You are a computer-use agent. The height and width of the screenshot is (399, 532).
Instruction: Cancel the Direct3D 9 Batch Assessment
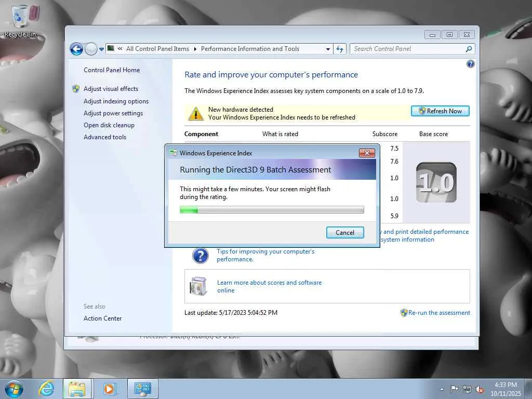tap(345, 232)
